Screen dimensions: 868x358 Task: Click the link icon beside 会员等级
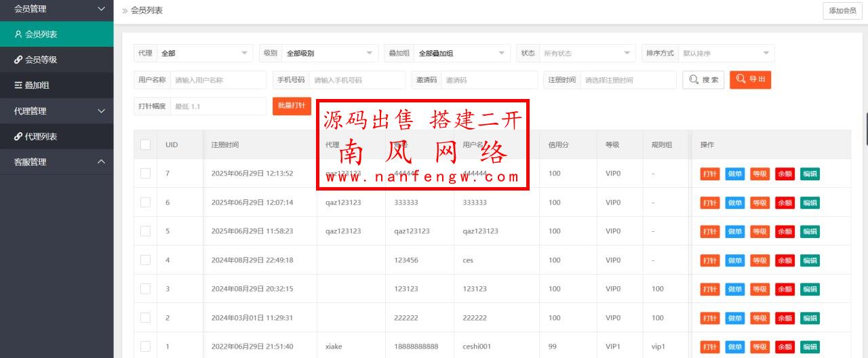18,60
